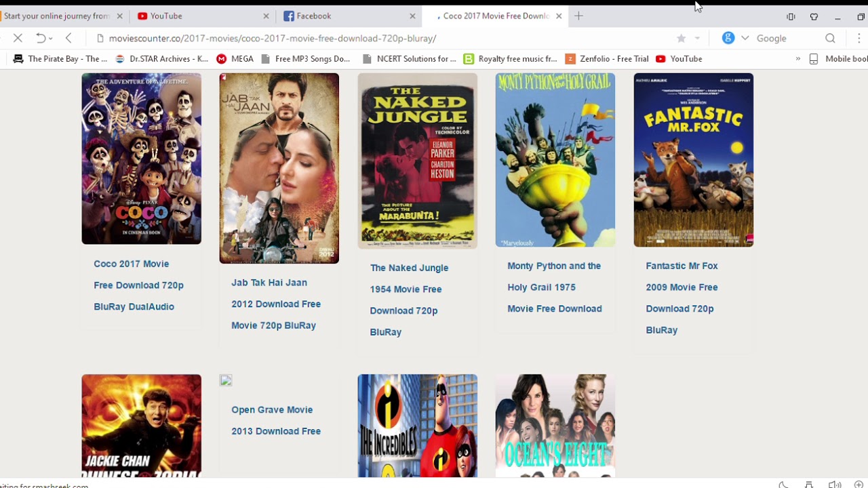
Task: Close the YouTube tab
Action: pyautogui.click(x=266, y=16)
